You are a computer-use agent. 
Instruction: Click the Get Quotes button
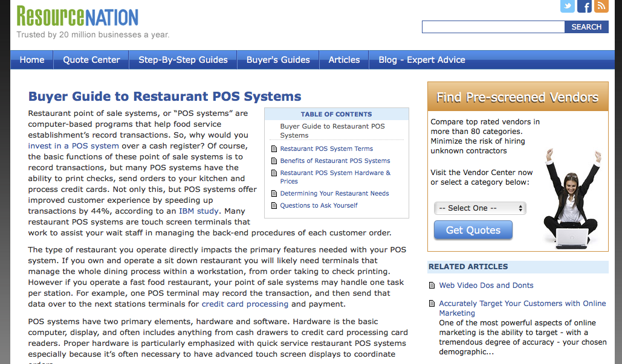click(473, 230)
